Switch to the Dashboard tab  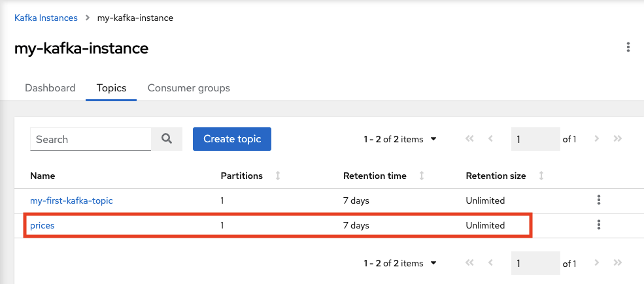[x=50, y=88]
